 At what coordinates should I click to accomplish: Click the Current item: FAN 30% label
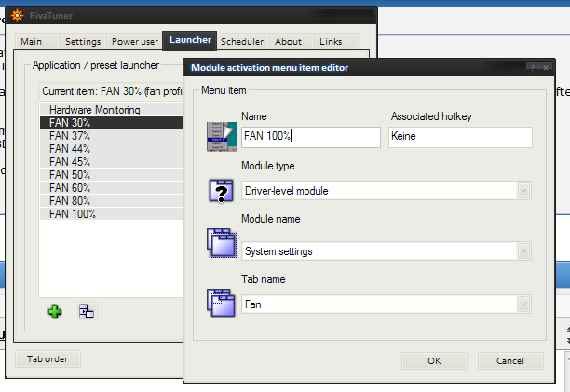(111, 91)
